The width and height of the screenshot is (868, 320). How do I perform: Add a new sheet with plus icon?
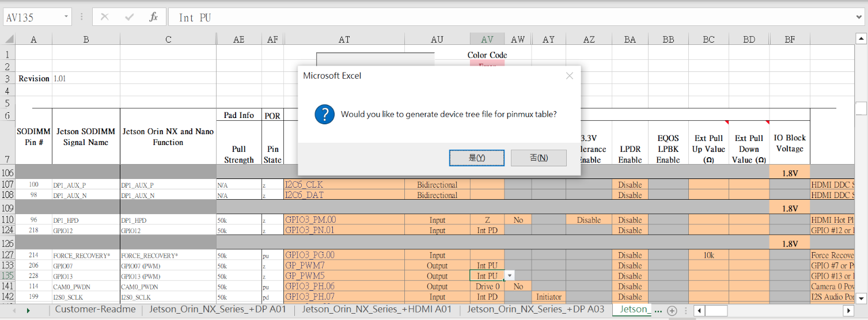click(672, 311)
